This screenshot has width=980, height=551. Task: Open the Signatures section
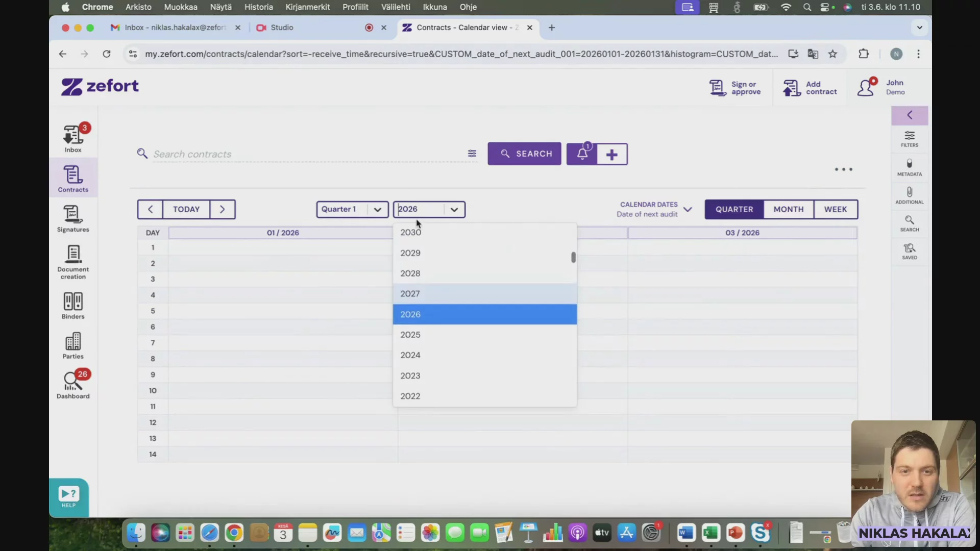pyautogui.click(x=73, y=218)
